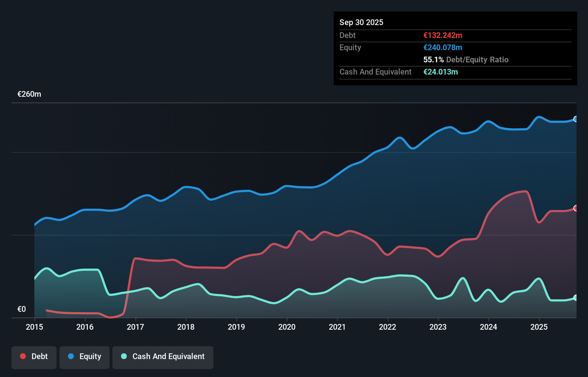Select the blue Equity endpoint marker on chart
This screenshot has width=588, height=377.
pos(576,119)
